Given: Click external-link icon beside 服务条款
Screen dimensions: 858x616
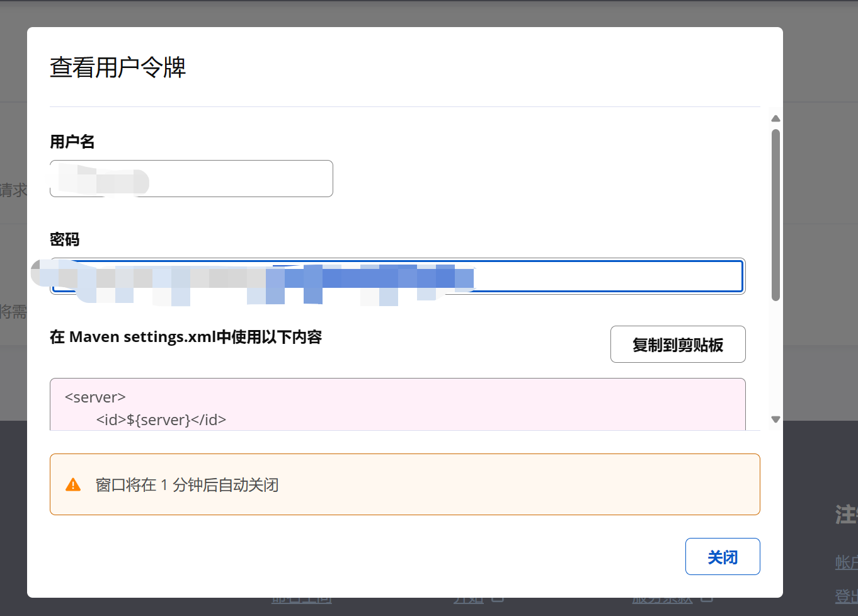Looking at the screenshot, I should click(x=707, y=598).
